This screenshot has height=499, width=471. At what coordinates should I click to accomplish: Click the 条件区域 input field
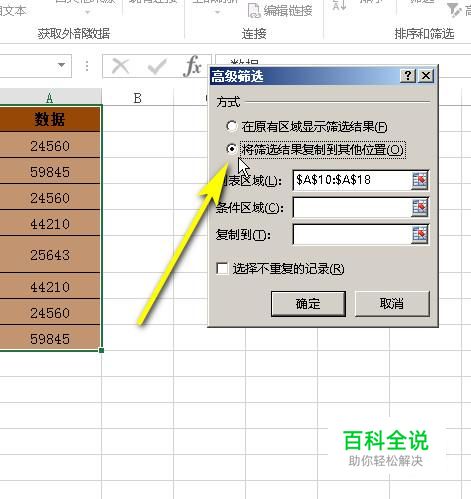click(352, 208)
